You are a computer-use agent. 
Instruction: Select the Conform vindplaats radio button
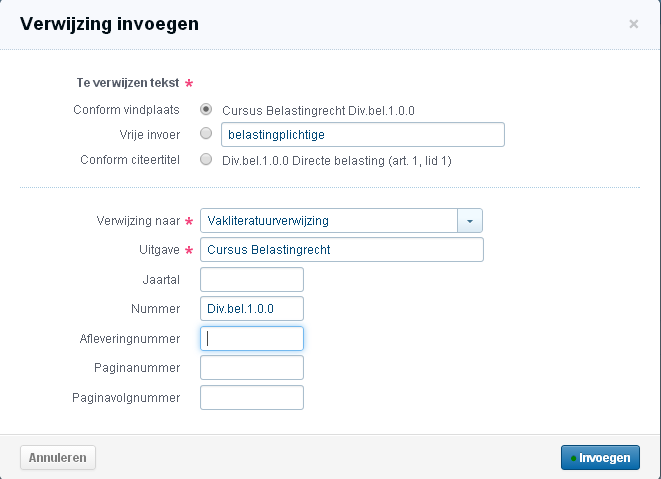[206, 109]
